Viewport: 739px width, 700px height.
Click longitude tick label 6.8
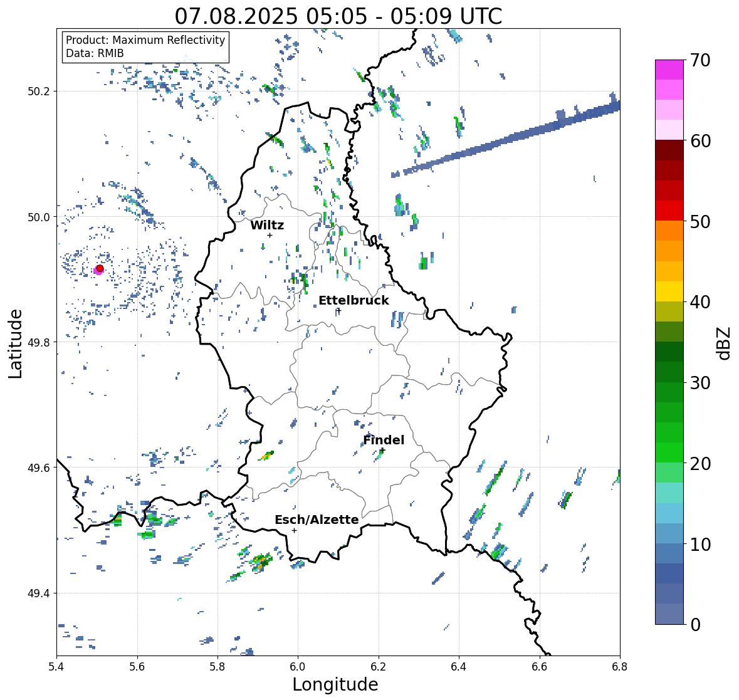coord(620,666)
